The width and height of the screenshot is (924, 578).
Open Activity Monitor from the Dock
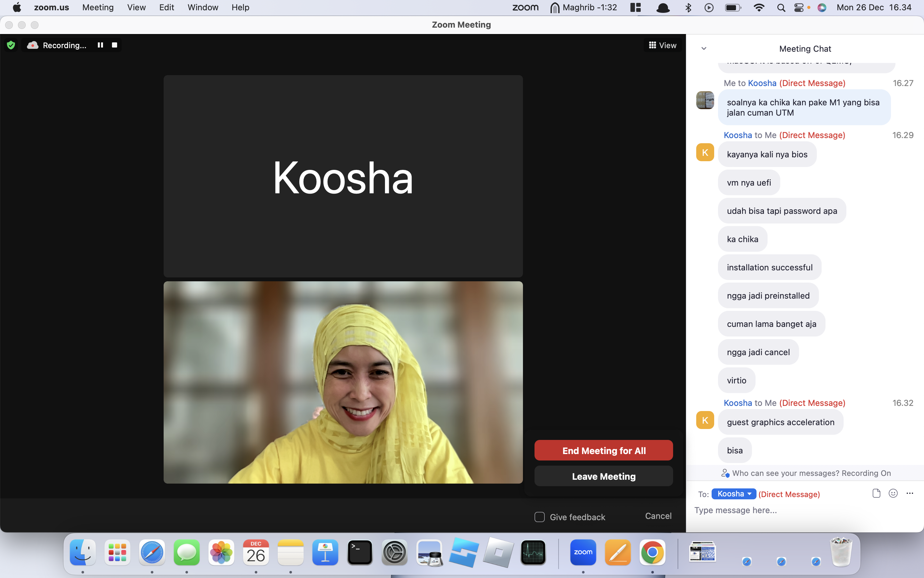(533, 552)
